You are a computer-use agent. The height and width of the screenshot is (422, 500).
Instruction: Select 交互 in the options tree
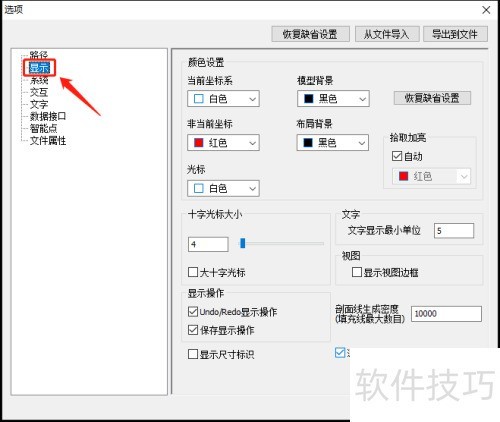[x=39, y=92]
